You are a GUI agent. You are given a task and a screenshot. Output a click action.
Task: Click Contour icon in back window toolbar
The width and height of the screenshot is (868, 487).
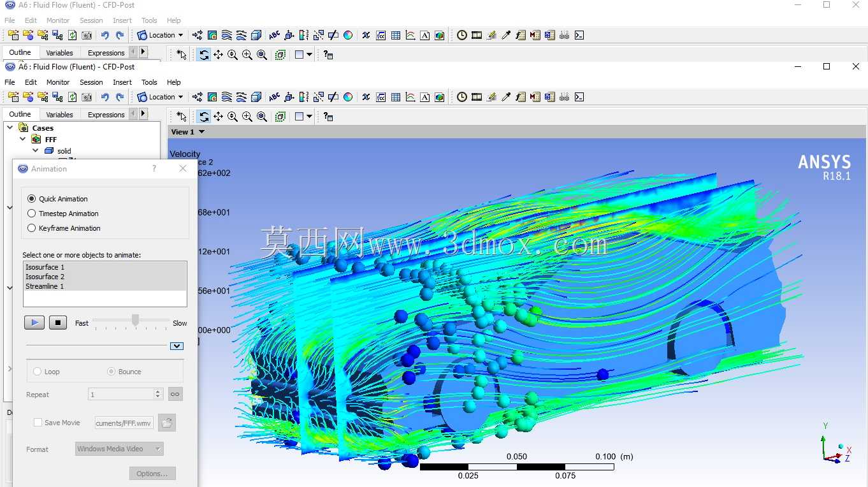pyautogui.click(x=212, y=35)
